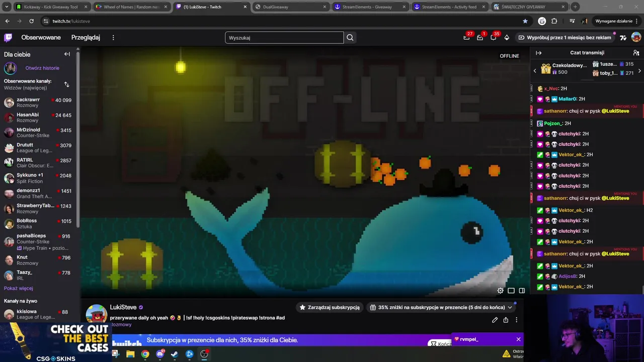
Task: Collapse chat with arrow icon
Action: click(538, 52)
